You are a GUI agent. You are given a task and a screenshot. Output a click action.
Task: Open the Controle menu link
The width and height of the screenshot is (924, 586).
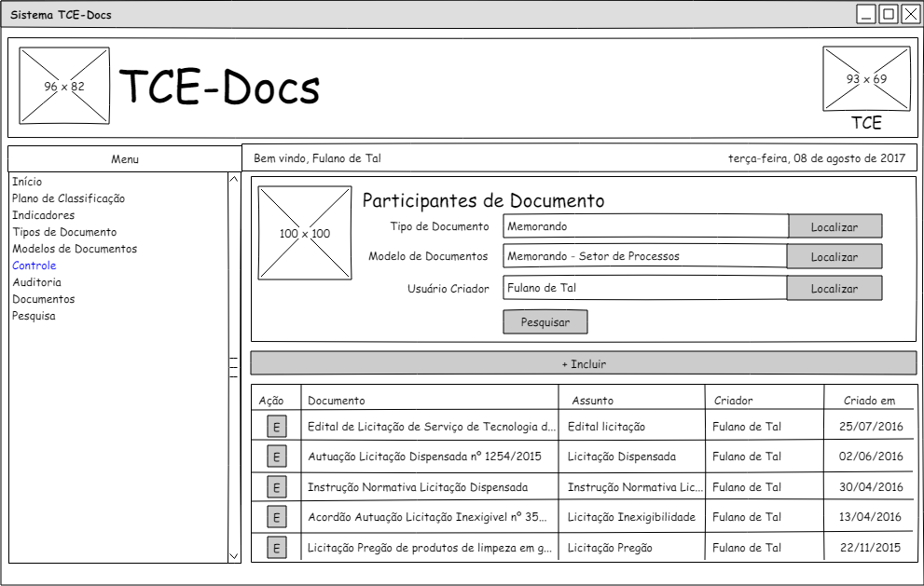(x=34, y=266)
